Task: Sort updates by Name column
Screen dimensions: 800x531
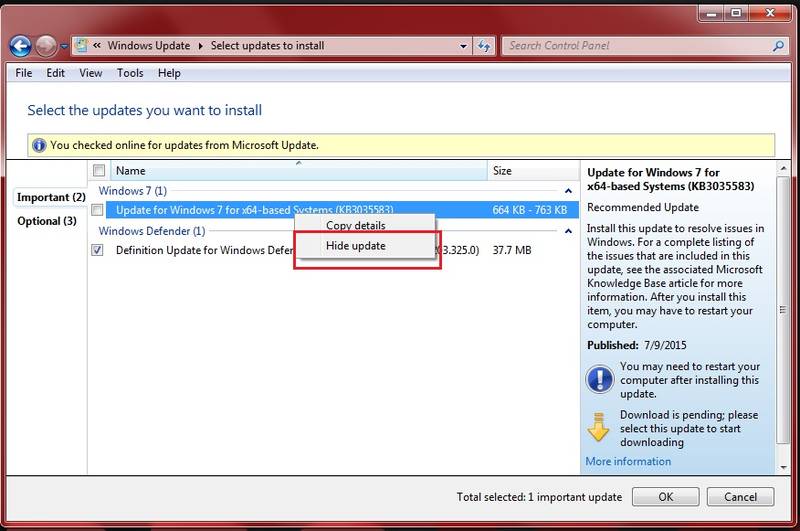Action: click(299, 170)
